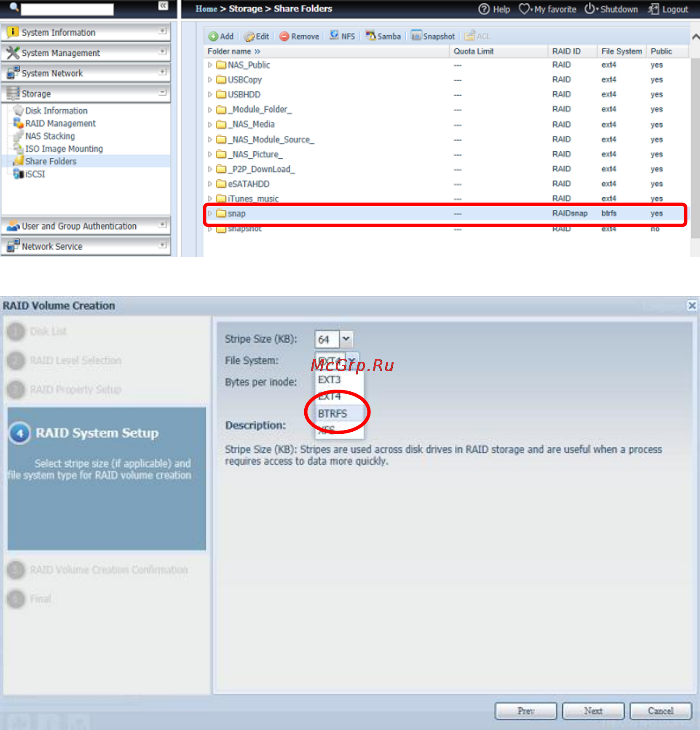This screenshot has width=700, height=730.
Task: Select iTunes_music folder name
Action: (253, 198)
